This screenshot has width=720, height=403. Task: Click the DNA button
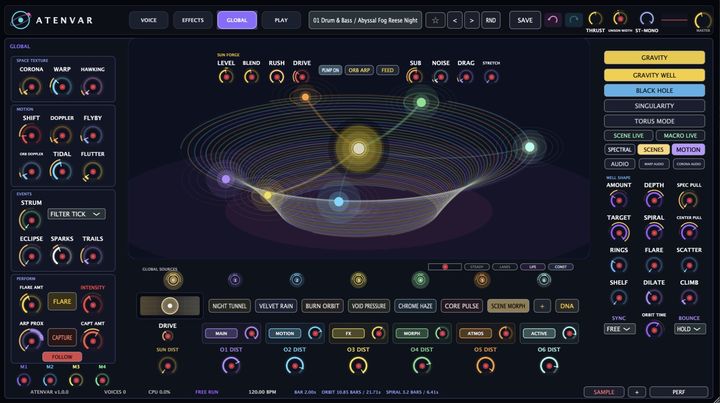pyautogui.click(x=567, y=306)
